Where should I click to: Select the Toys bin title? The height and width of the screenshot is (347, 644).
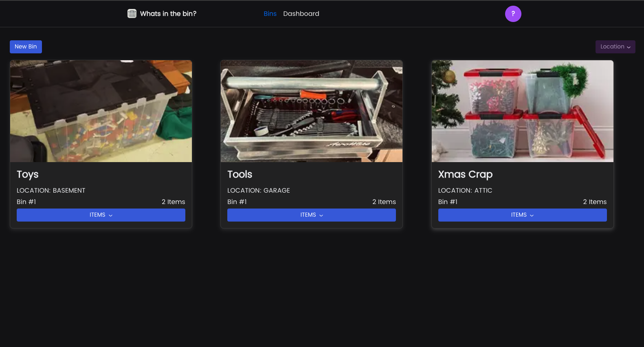pyautogui.click(x=28, y=174)
